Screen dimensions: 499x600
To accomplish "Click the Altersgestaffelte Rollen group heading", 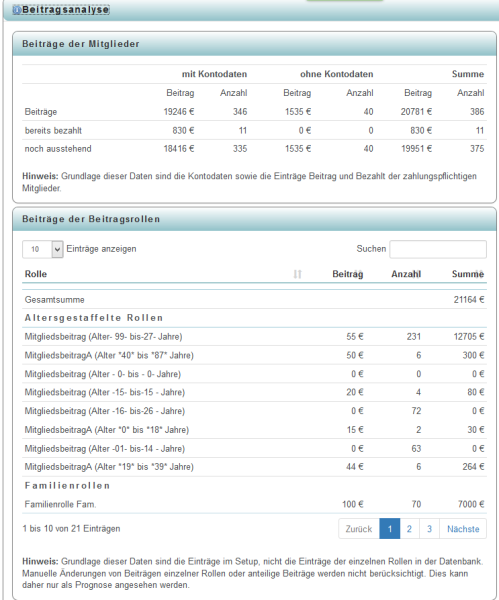I will (x=94, y=318).
